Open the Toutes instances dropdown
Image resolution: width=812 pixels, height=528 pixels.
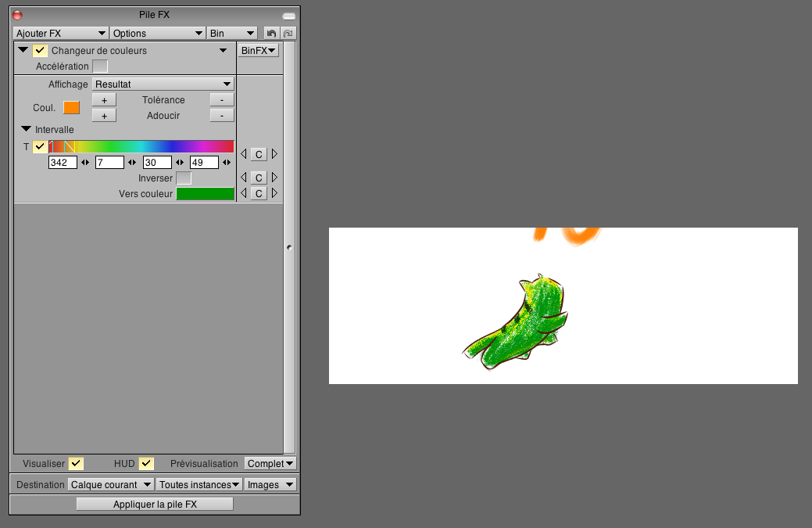tap(199, 484)
